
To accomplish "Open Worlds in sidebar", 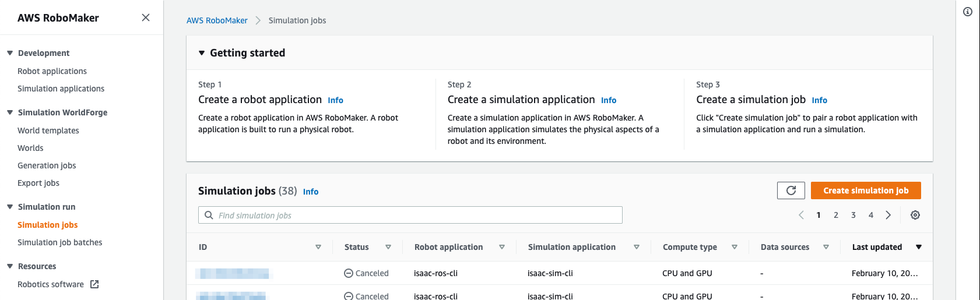I will [x=30, y=148].
